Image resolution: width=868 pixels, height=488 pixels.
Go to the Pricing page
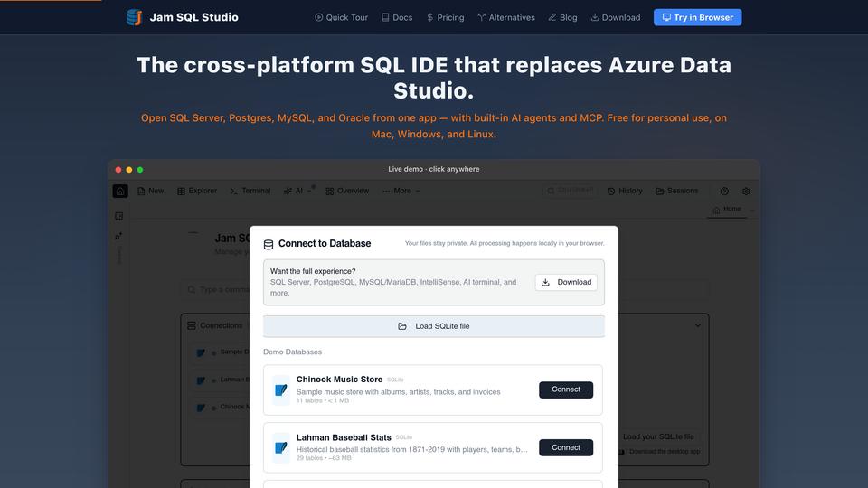(445, 18)
